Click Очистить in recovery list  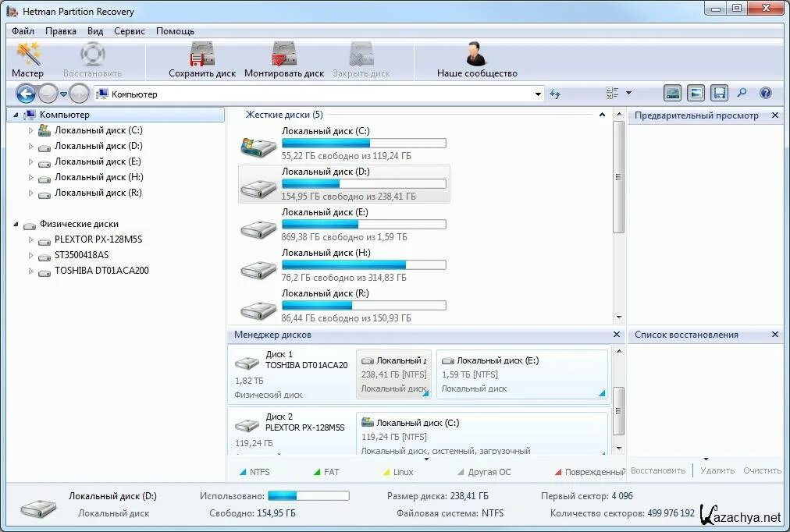[x=762, y=470]
